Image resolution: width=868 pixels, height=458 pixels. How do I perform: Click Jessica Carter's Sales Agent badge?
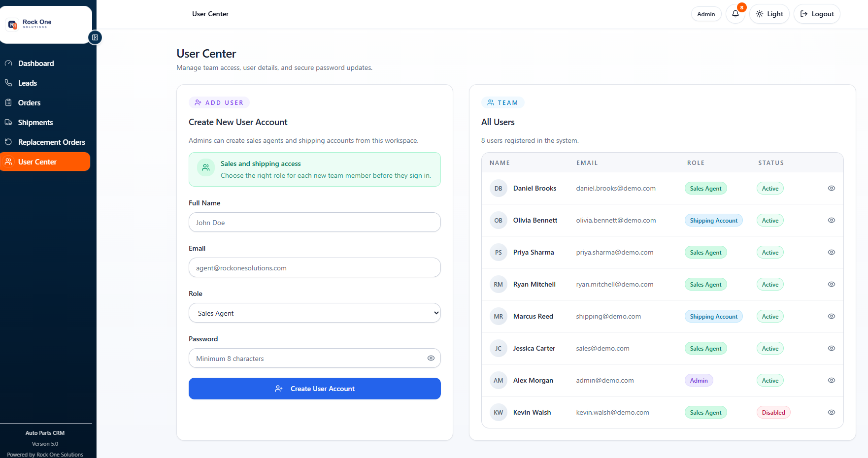705,348
